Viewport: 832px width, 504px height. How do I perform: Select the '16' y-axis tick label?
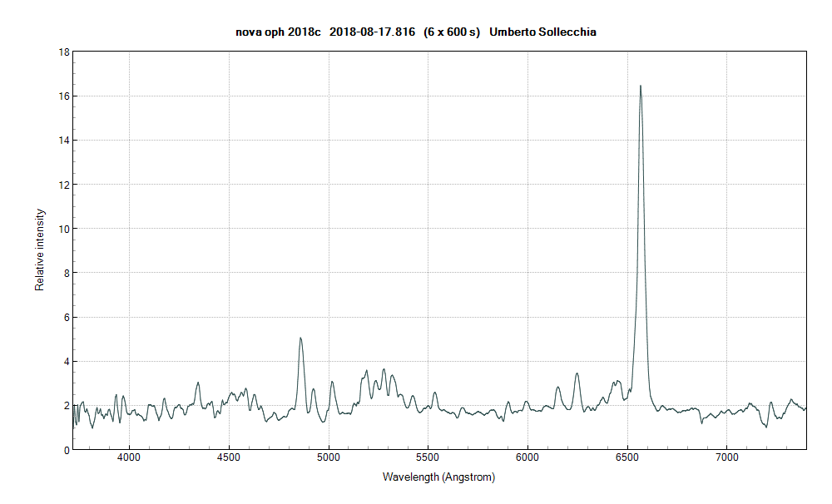(63, 94)
